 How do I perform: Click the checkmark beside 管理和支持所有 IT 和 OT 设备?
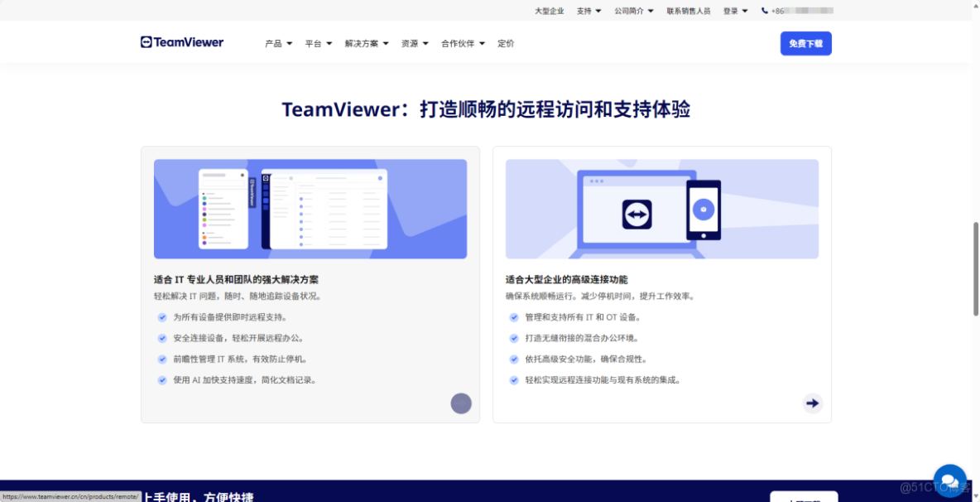coord(514,316)
